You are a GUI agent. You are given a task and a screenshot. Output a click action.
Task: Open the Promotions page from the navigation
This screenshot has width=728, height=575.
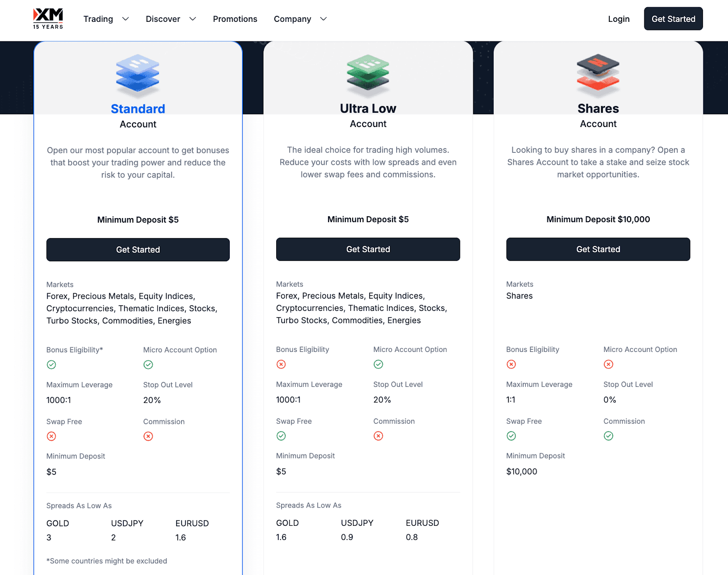(235, 19)
